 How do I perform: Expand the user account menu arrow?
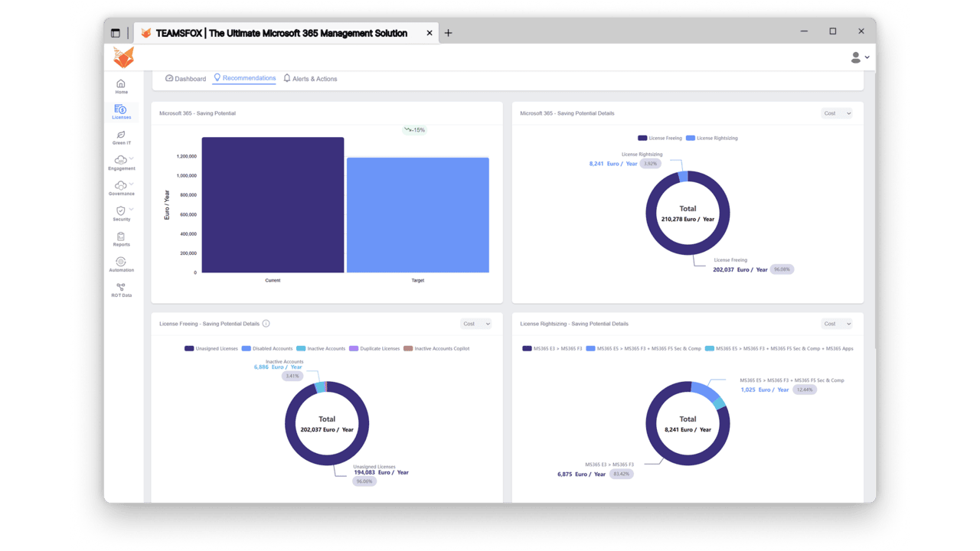(867, 57)
